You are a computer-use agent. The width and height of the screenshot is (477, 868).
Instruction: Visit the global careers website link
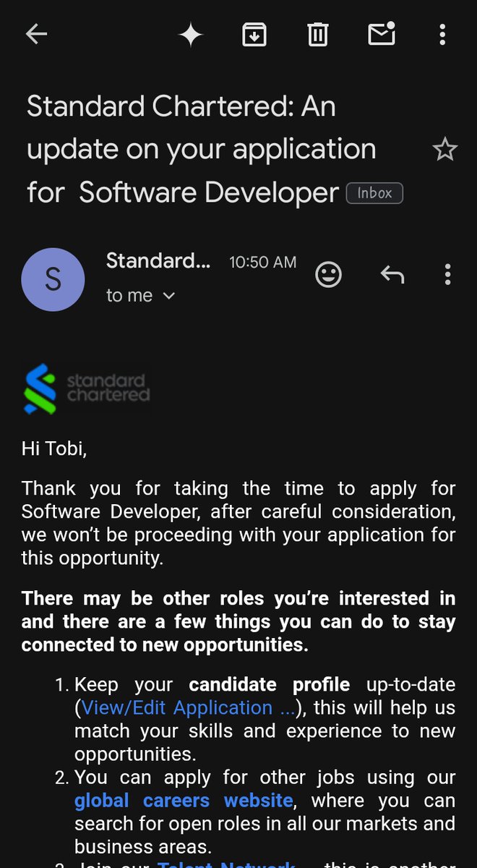[184, 801]
